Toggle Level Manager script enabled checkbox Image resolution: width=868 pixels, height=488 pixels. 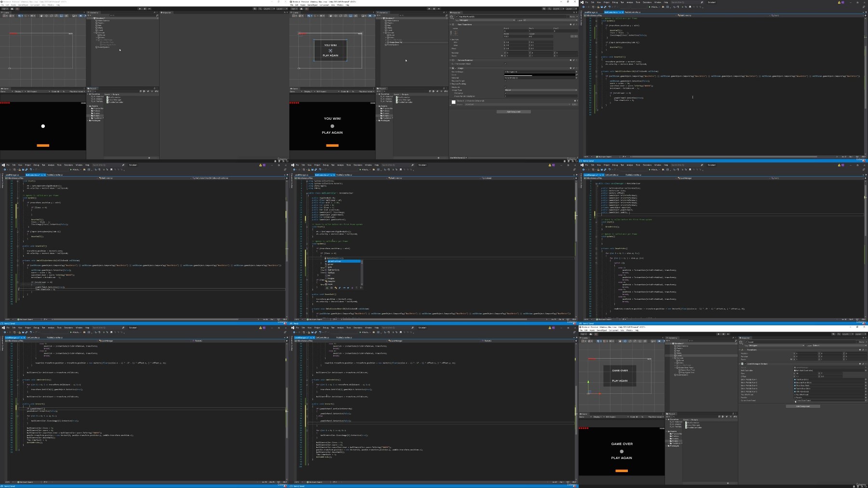[745, 364]
